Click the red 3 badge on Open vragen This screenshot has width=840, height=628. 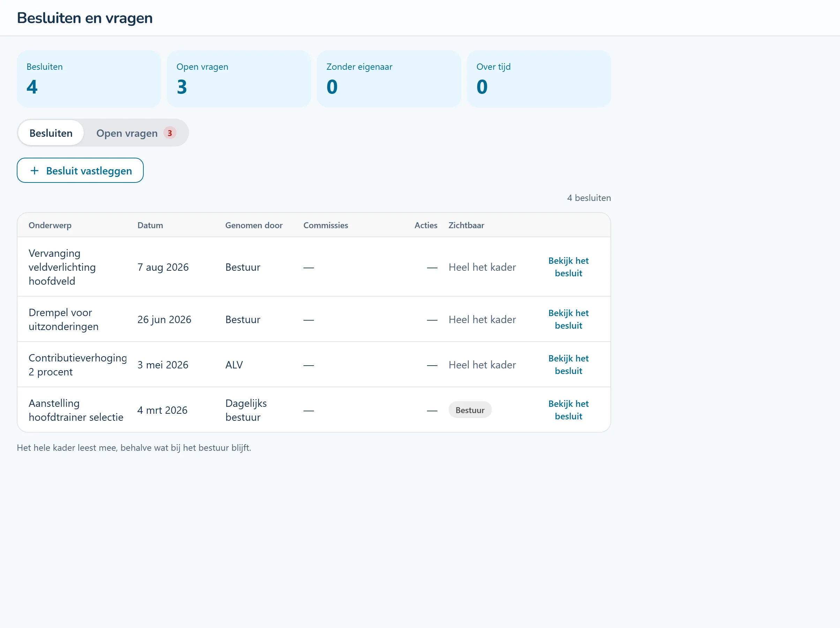(x=170, y=133)
